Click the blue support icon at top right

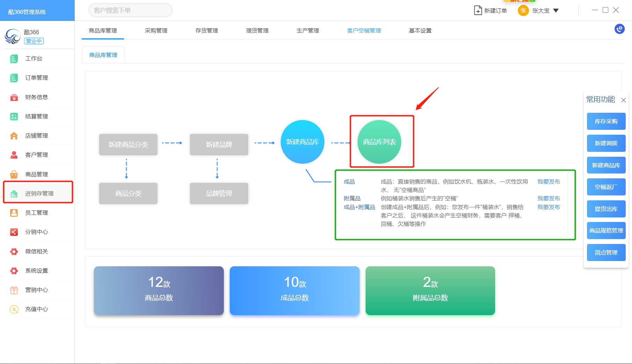coord(619,29)
